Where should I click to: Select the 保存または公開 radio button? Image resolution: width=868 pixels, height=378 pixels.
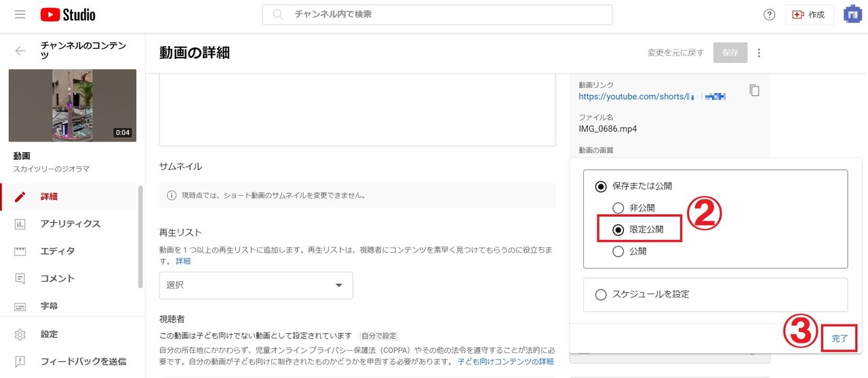[x=601, y=186]
